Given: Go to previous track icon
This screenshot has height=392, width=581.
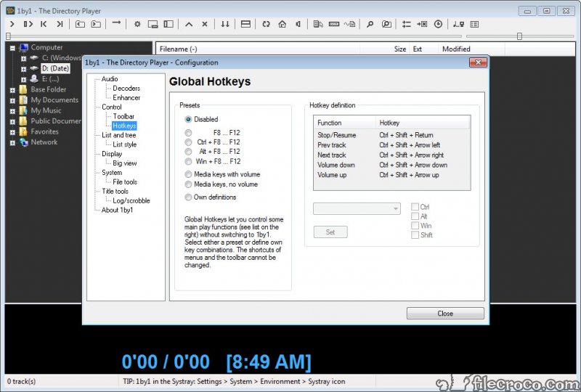Looking at the screenshot, I should (x=44, y=24).
